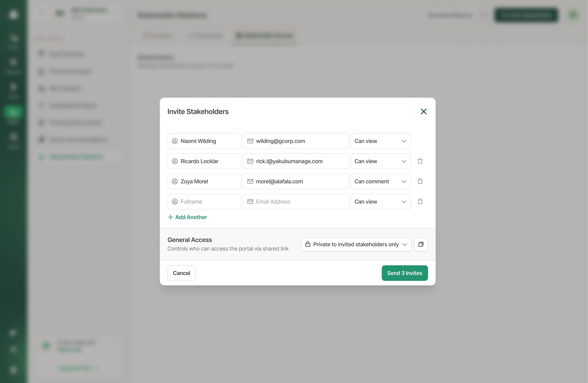Open Naomi Wilding's permission dropdown
The height and width of the screenshot is (383, 588).
pos(380,141)
